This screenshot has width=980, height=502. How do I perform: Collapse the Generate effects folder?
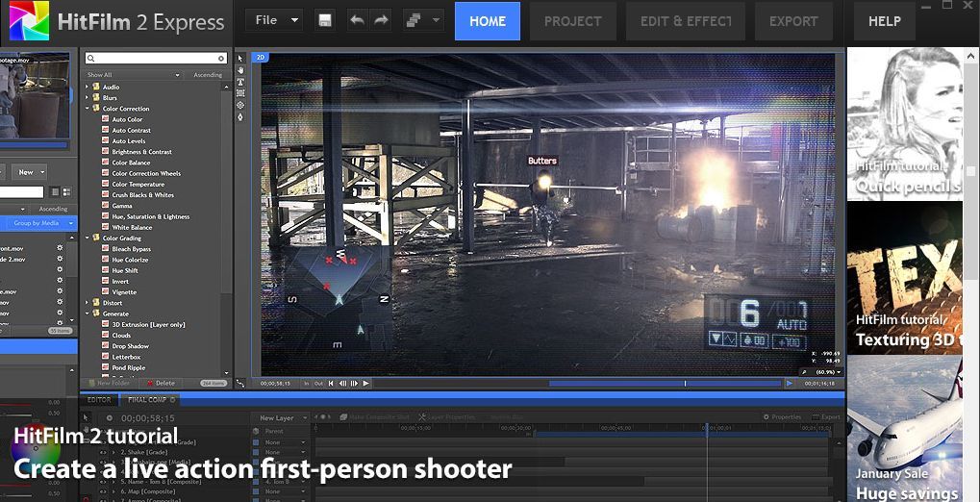88,314
